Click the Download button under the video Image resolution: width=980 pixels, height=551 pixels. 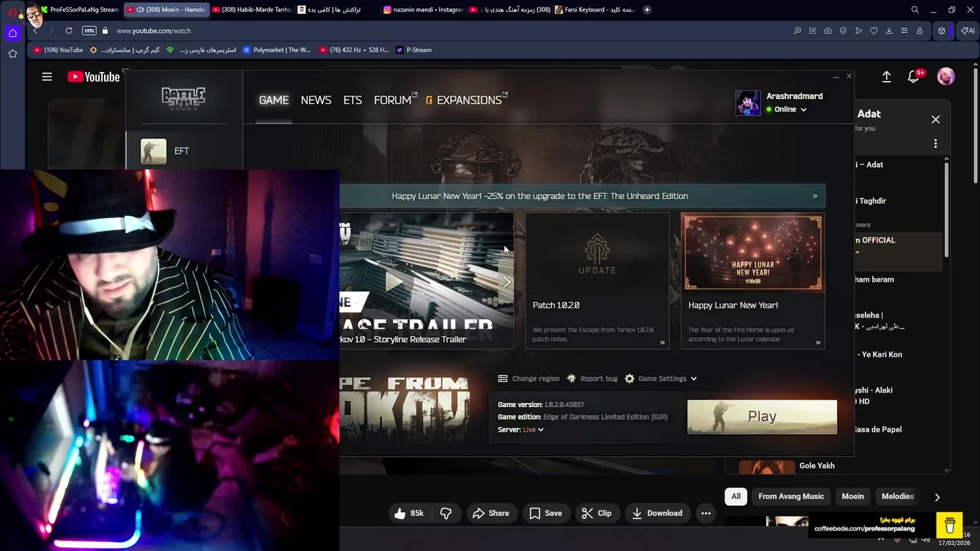click(657, 514)
